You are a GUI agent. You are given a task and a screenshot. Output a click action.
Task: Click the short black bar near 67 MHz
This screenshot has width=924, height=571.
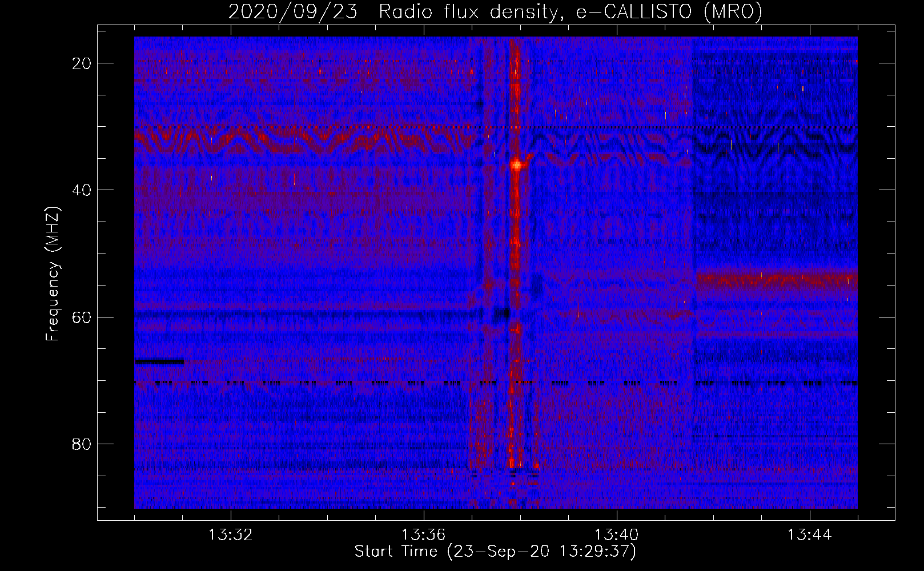[x=159, y=361]
